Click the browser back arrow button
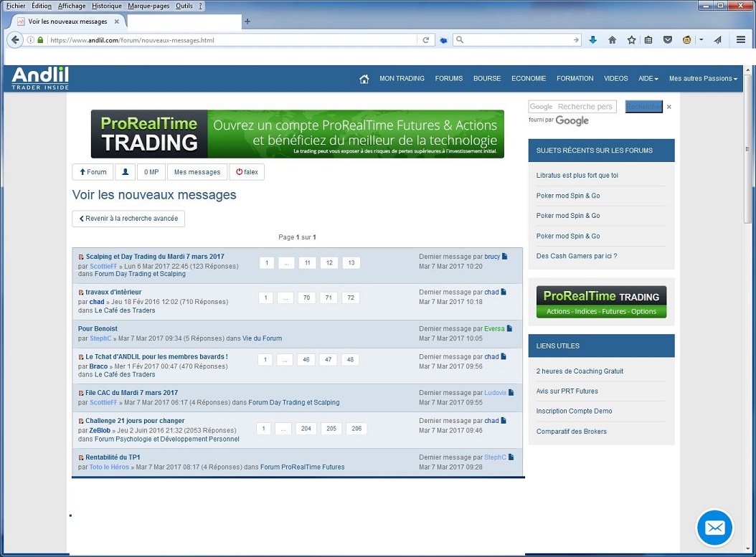 (15, 40)
